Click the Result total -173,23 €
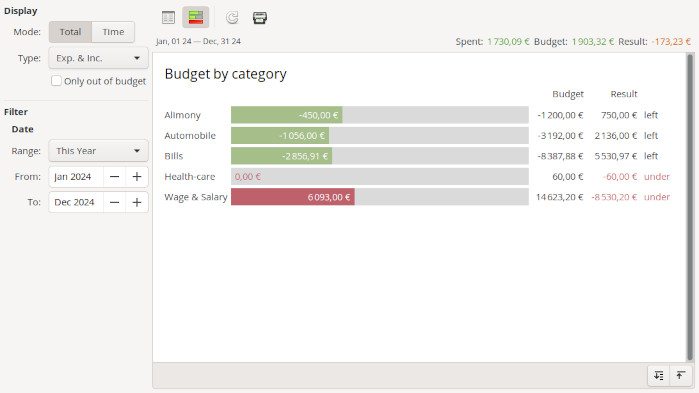 pos(671,41)
